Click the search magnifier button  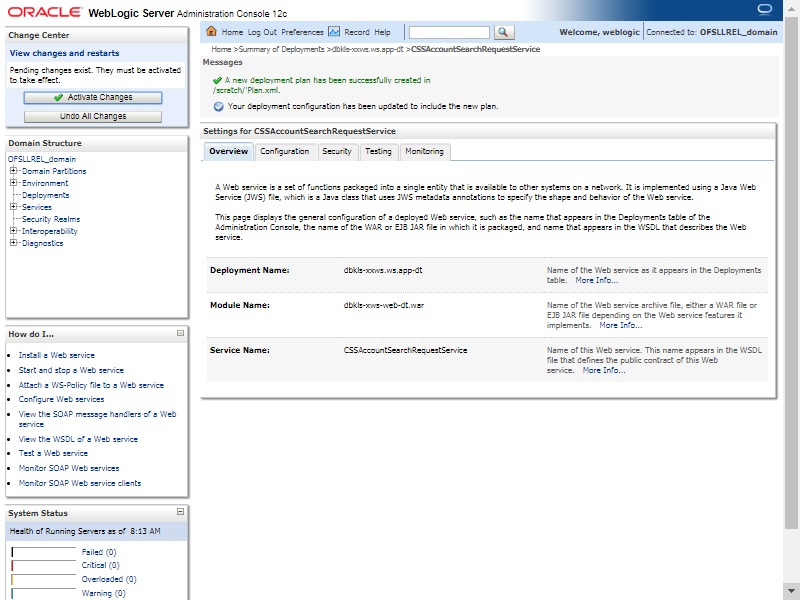503,32
